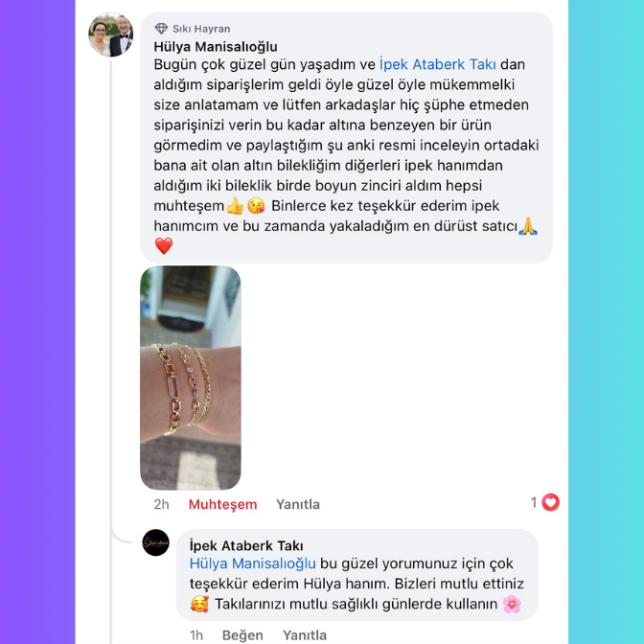Click the diamond Sıkı Hayran badge icon
The height and width of the screenshot is (644, 644).
[161, 29]
